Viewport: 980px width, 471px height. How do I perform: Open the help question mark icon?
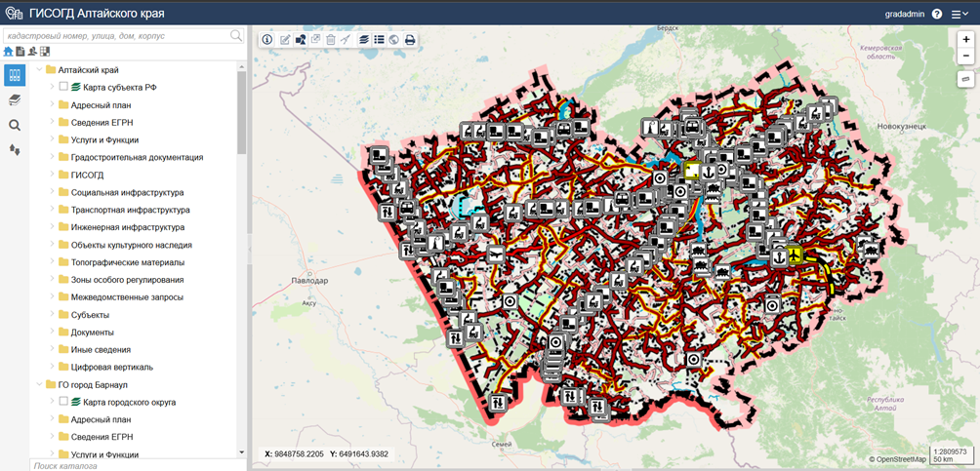[x=937, y=14]
